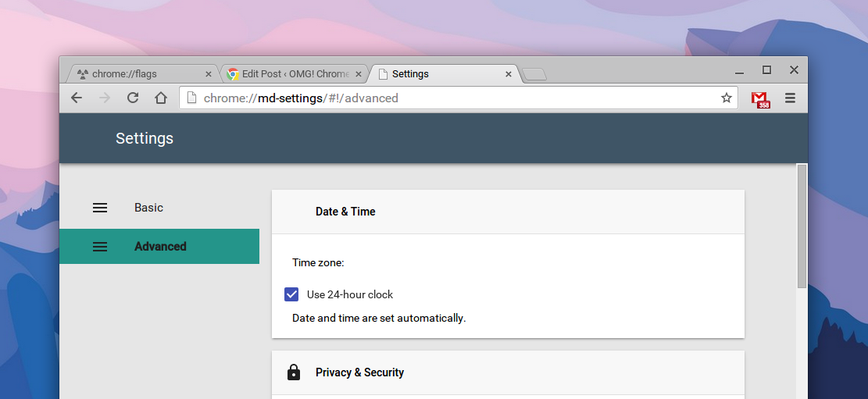Click the Date & Time section header
This screenshot has height=399, width=868.
(345, 212)
